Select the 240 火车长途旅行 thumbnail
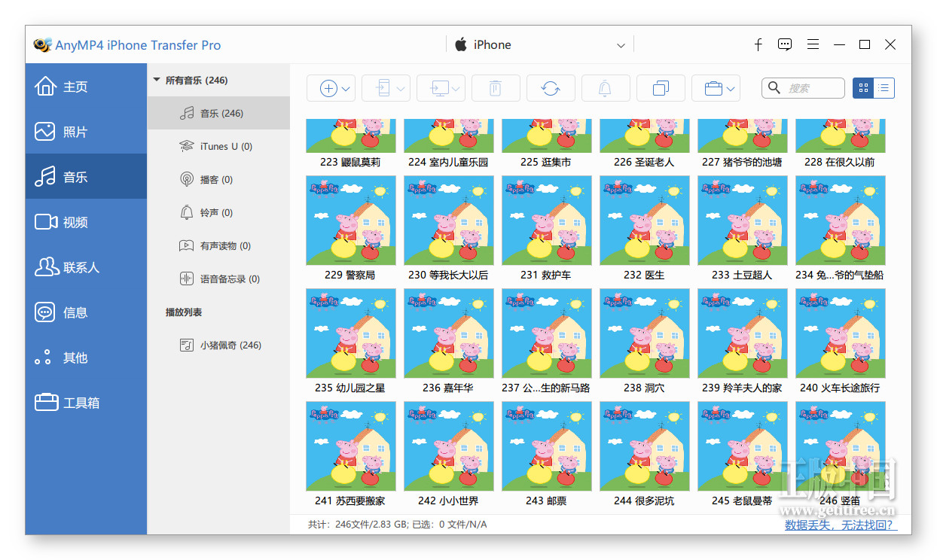The width and height of the screenshot is (937, 560). (x=841, y=333)
